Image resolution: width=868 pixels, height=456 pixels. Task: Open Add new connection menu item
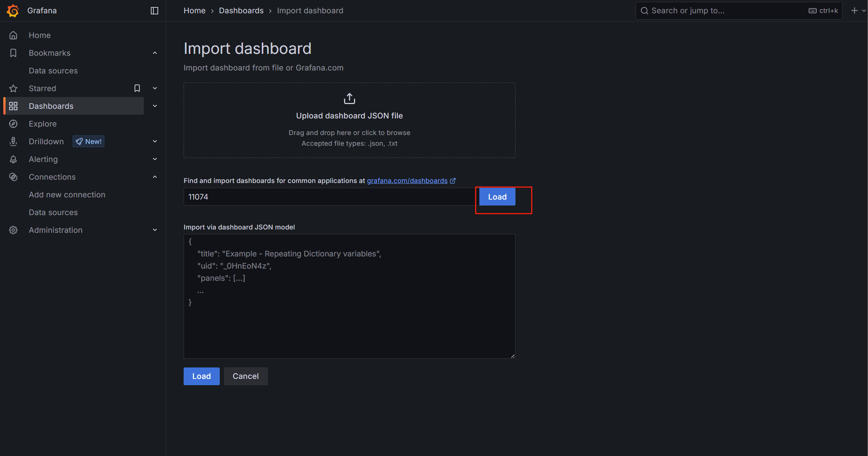[67, 195]
